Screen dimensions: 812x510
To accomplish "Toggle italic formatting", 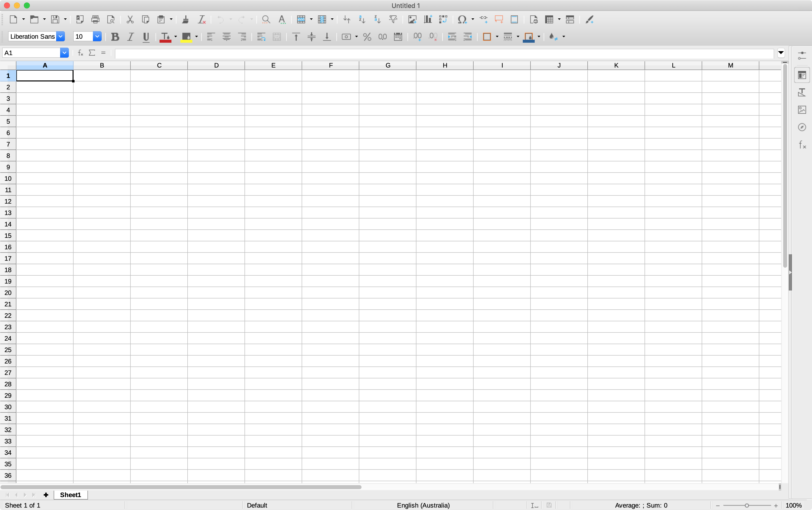I will [130, 37].
